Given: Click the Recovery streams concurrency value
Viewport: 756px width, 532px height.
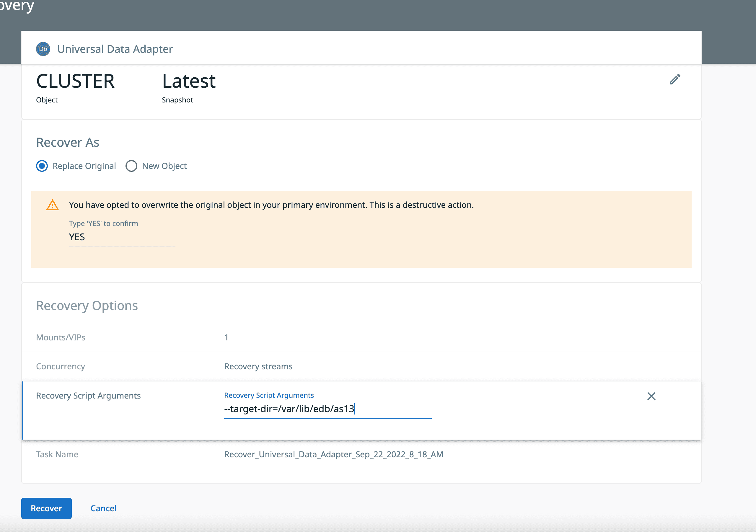Looking at the screenshot, I should pyautogui.click(x=258, y=366).
